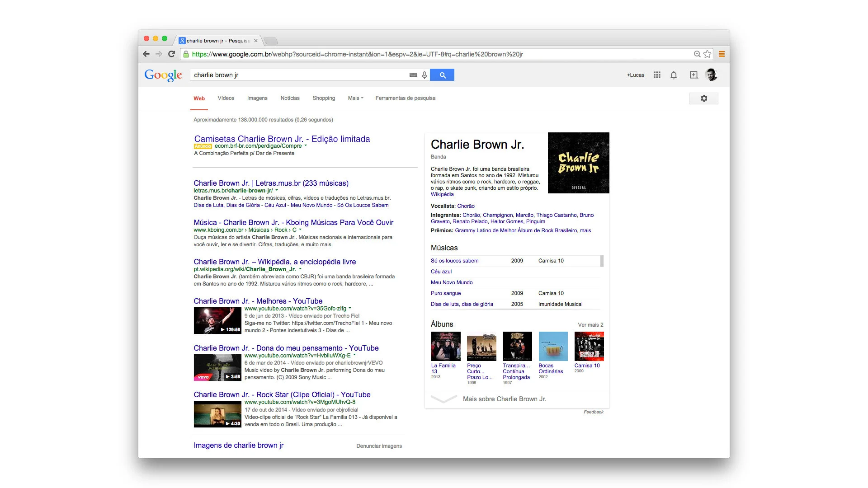Click the Músicas list scrollbar
868x488 pixels.
pos(602,261)
